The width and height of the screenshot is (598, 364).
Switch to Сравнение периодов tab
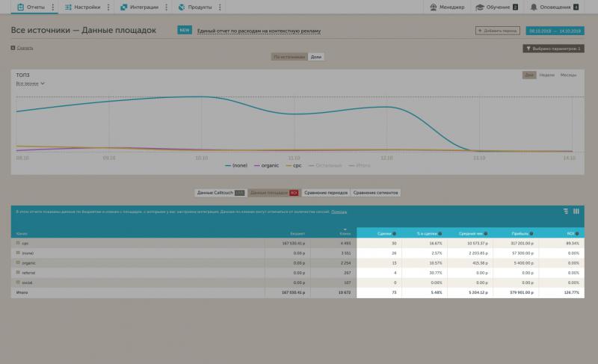point(326,193)
